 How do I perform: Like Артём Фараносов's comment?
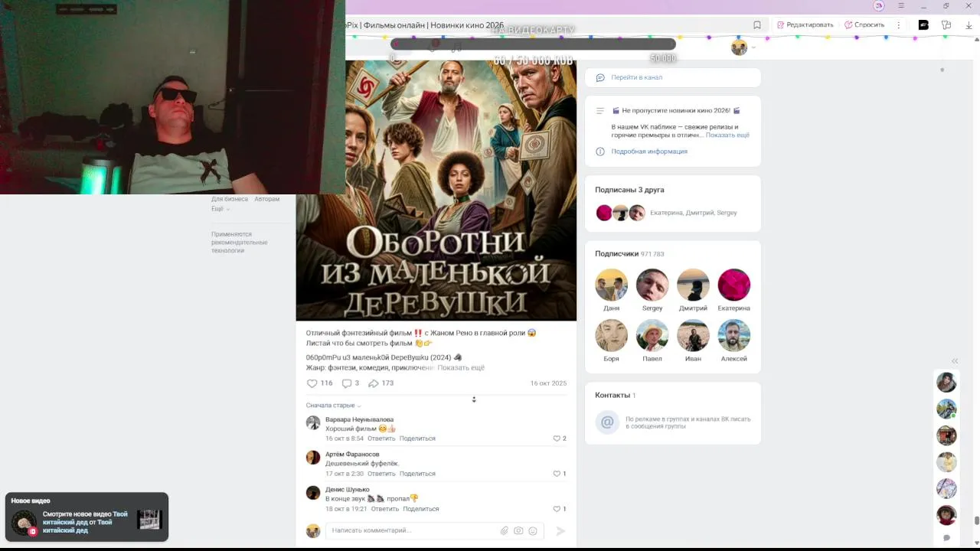click(557, 474)
